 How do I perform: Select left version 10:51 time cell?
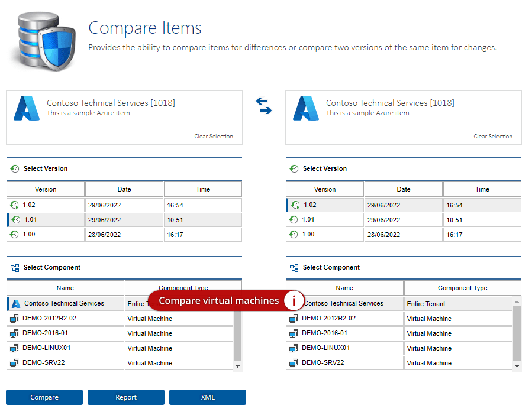coord(203,219)
